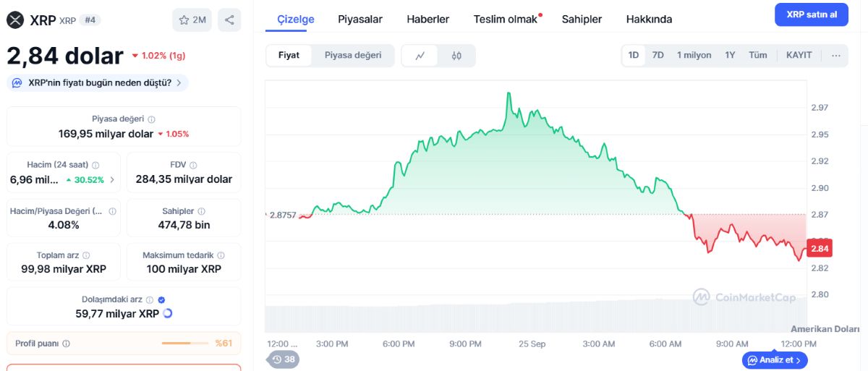Open the Piyasalar tab
The width and height of the screenshot is (868, 371).
tap(360, 20)
